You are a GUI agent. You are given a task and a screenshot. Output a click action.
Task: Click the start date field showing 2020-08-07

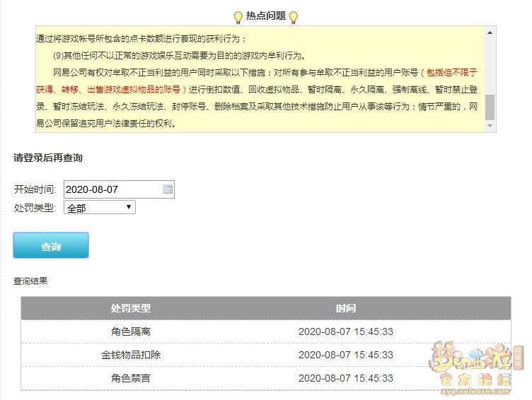tap(119, 189)
